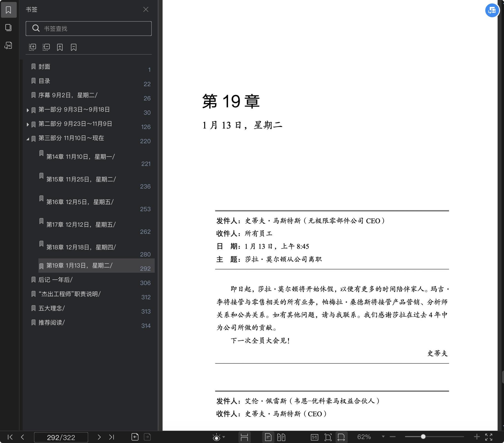
Task: Go back to previous view
Action: 135,437
